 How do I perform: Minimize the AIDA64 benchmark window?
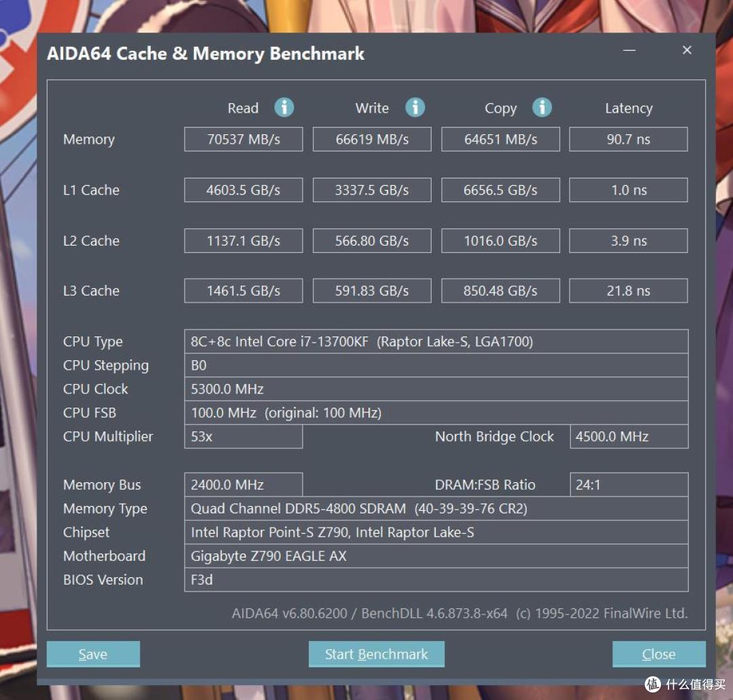click(629, 50)
